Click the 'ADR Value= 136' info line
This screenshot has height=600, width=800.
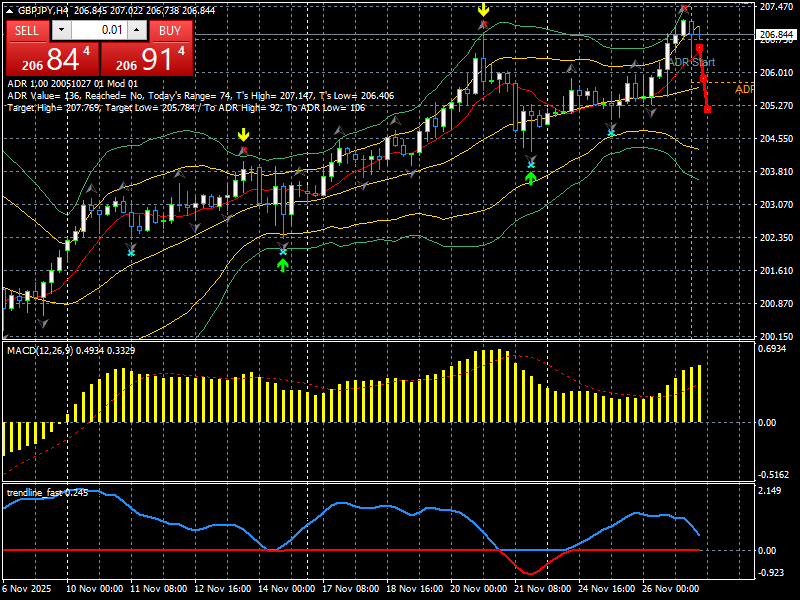[201, 96]
